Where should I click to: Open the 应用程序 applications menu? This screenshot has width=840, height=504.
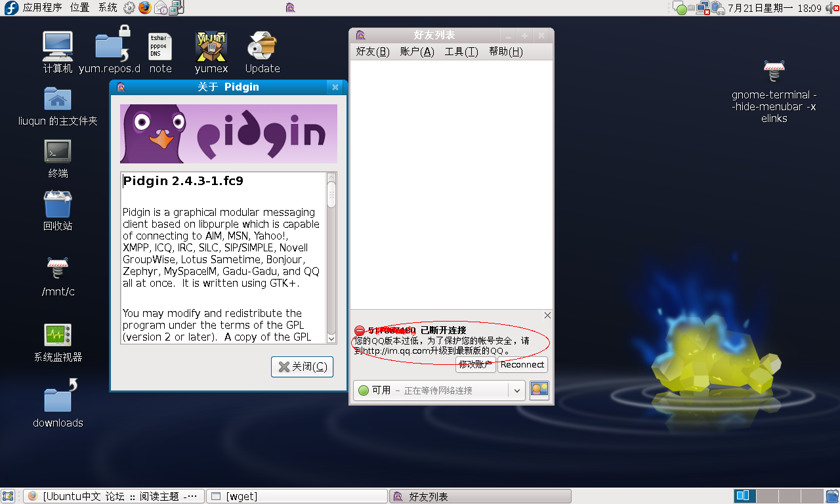click(42, 8)
